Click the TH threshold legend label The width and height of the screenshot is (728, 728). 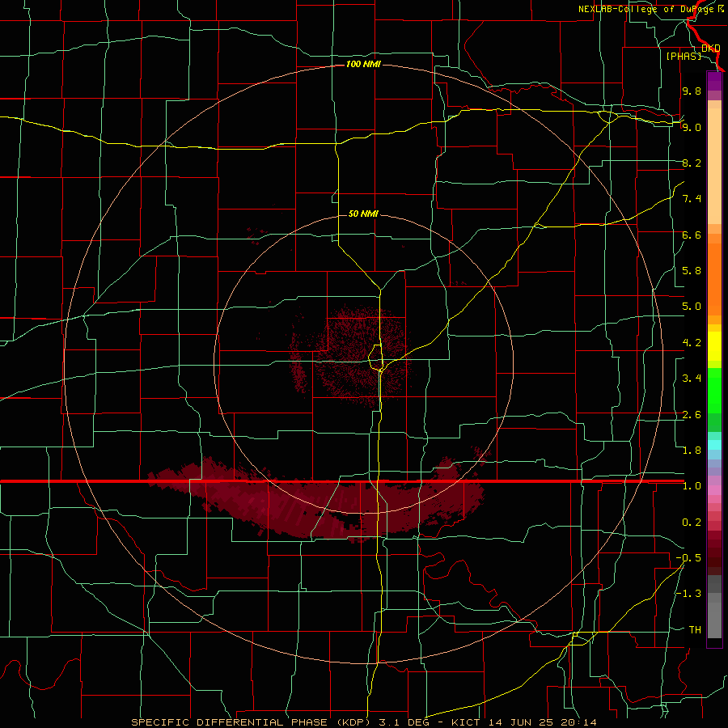click(695, 630)
